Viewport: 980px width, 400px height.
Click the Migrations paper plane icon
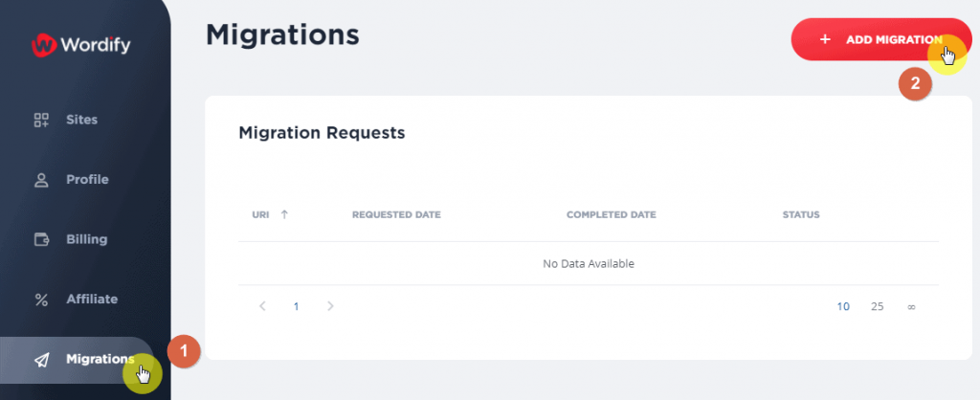pos(41,360)
